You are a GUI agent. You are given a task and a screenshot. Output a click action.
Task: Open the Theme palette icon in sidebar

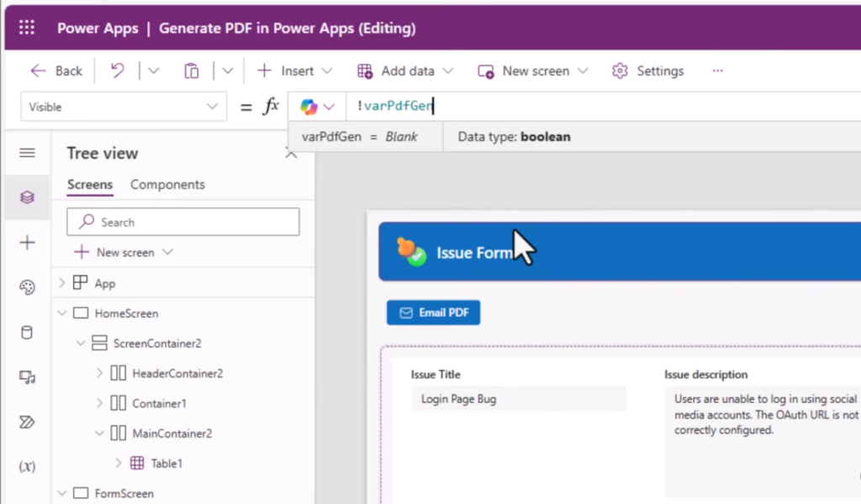(27, 287)
